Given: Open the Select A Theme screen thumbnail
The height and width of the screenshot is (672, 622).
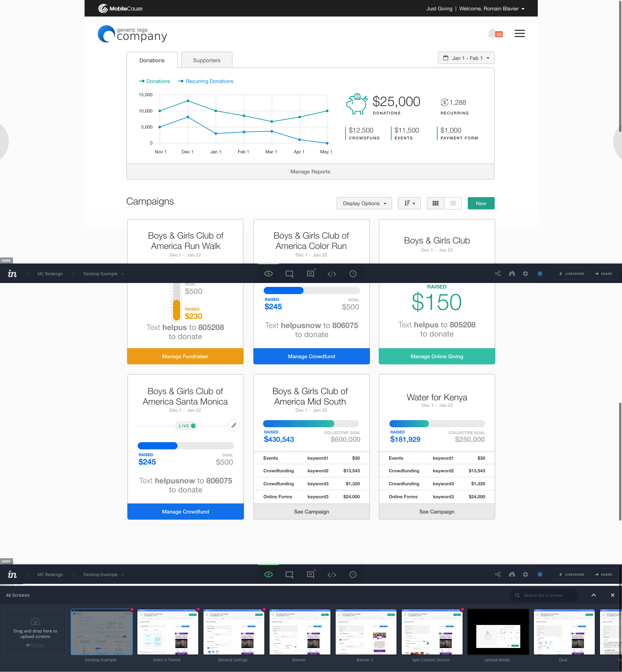Looking at the screenshot, I should pos(167,631).
